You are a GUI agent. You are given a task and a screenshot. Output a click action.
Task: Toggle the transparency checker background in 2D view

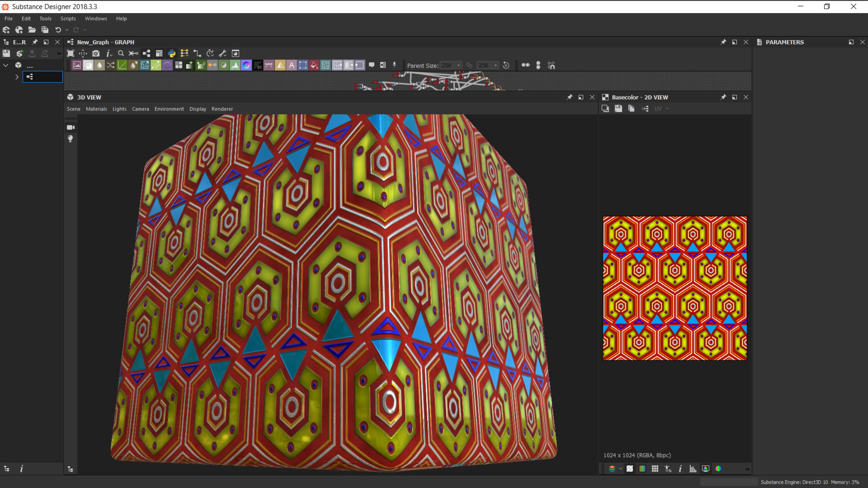click(x=630, y=468)
